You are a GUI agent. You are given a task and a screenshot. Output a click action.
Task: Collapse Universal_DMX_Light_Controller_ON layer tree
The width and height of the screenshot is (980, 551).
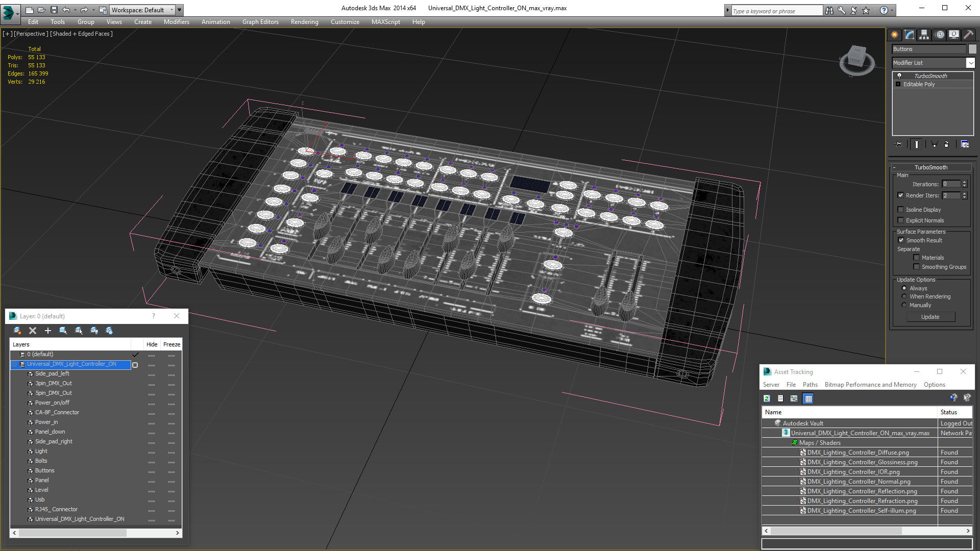pyautogui.click(x=15, y=364)
